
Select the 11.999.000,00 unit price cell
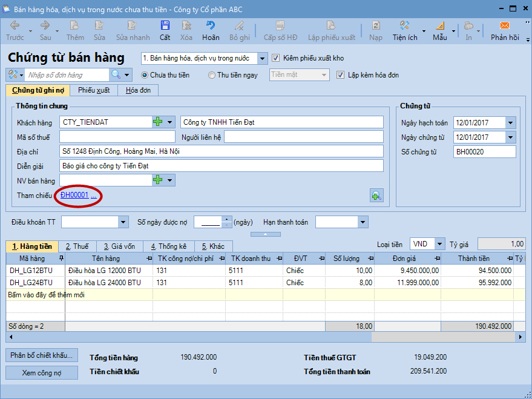tap(407, 282)
